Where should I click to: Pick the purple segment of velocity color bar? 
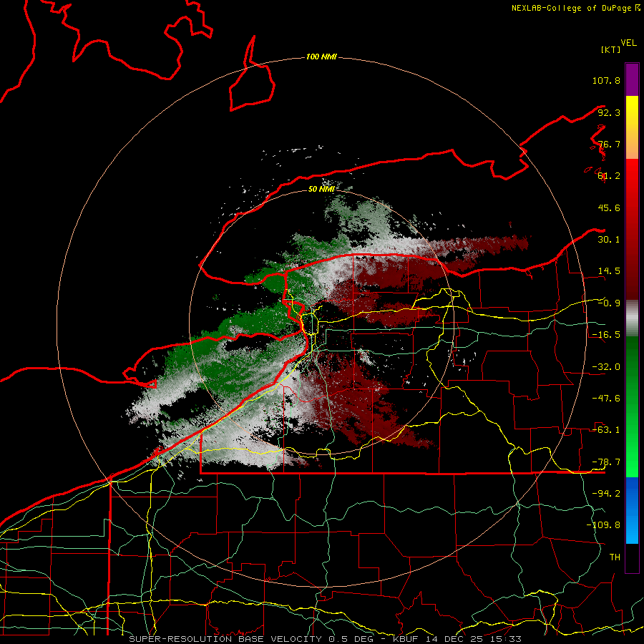point(632,79)
